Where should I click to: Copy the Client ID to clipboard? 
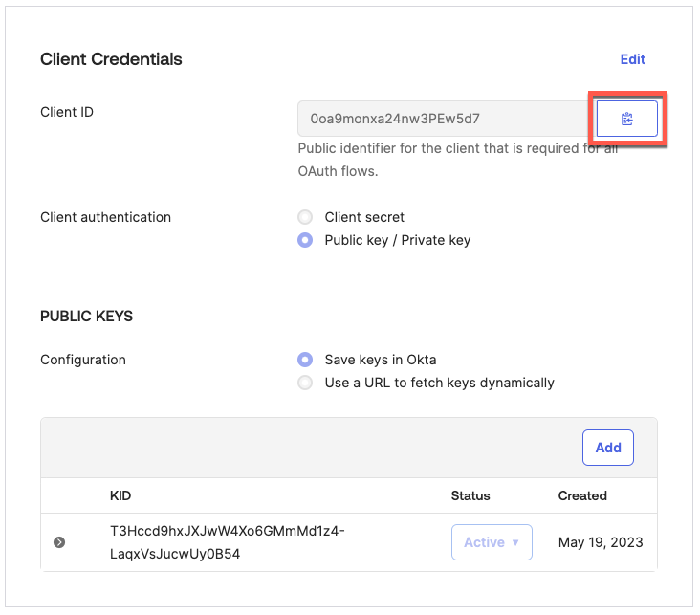click(626, 119)
